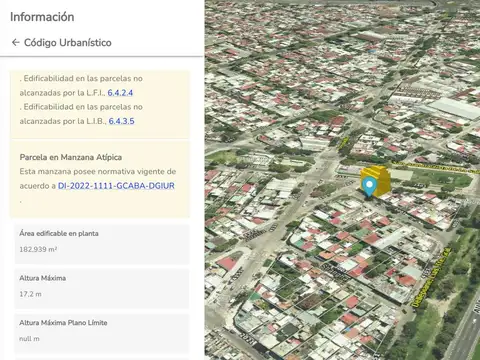Open the 6.4.2.4 link
This screenshot has width=480, height=360.
tap(120, 93)
